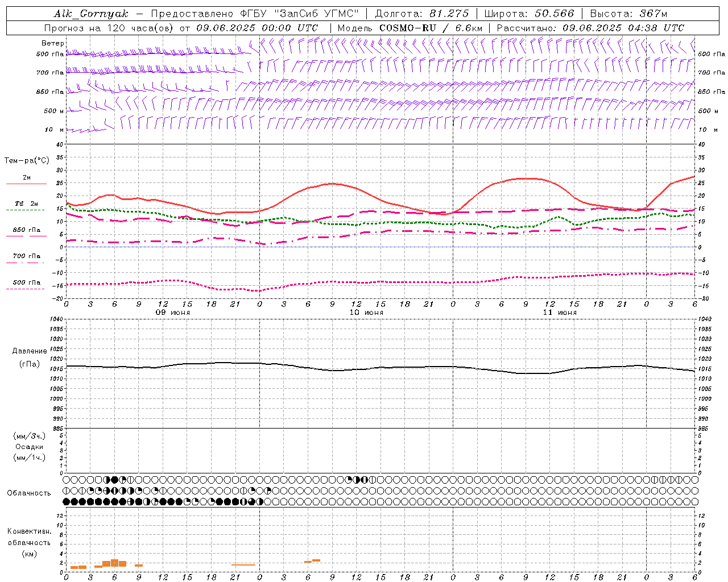Click the (мм/3ч.) precipitation unit label

coord(30,436)
